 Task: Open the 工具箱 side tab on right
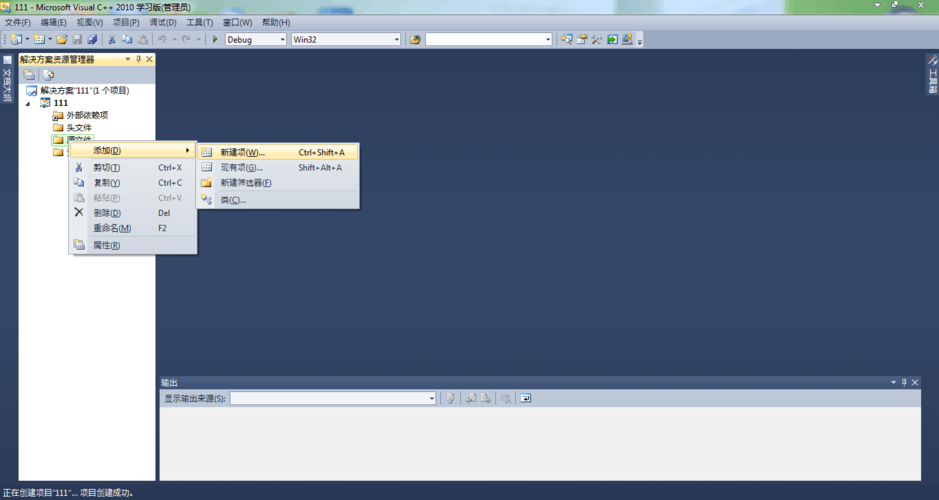[932, 74]
